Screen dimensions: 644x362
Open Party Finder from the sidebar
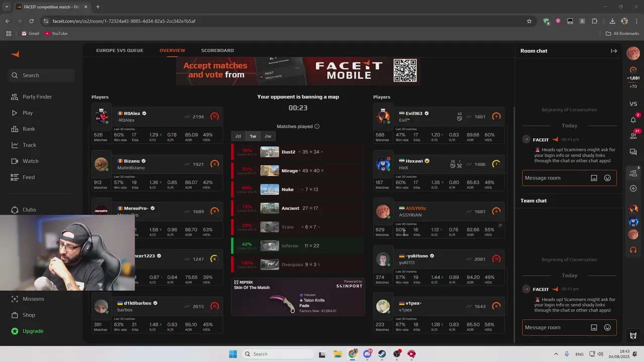pyautogui.click(x=37, y=97)
